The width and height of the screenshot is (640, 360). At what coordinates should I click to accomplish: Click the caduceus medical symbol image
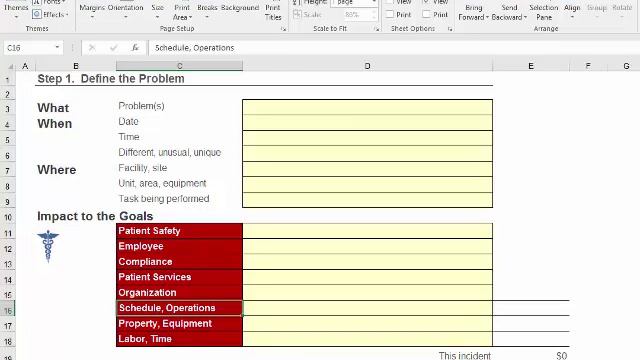48,246
